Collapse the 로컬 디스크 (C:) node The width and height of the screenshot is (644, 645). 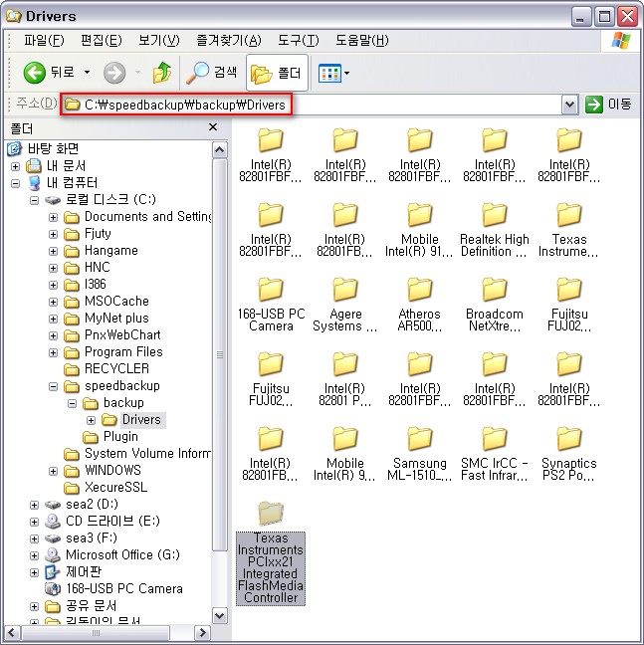coord(34,200)
